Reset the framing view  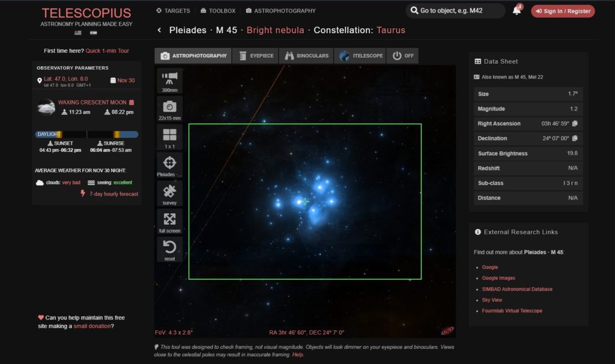click(x=169, y=247)
